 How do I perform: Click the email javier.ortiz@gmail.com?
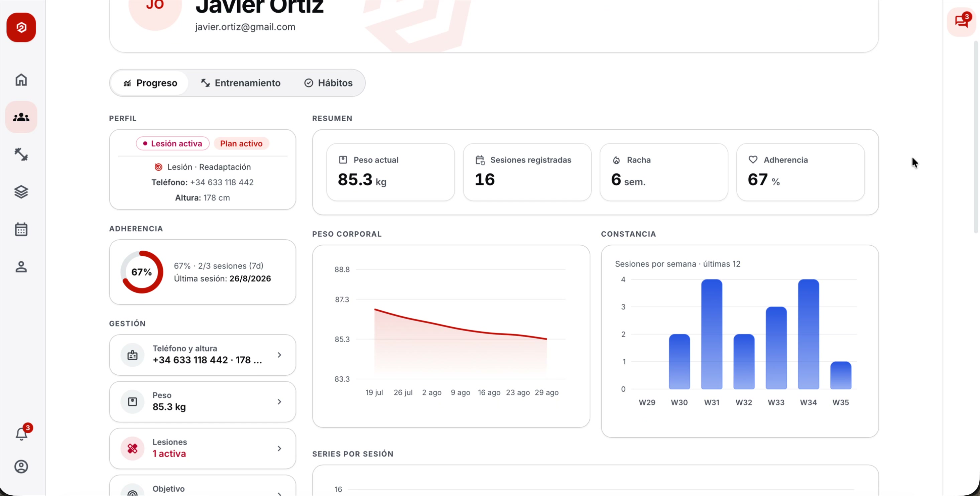coord(245,27)
